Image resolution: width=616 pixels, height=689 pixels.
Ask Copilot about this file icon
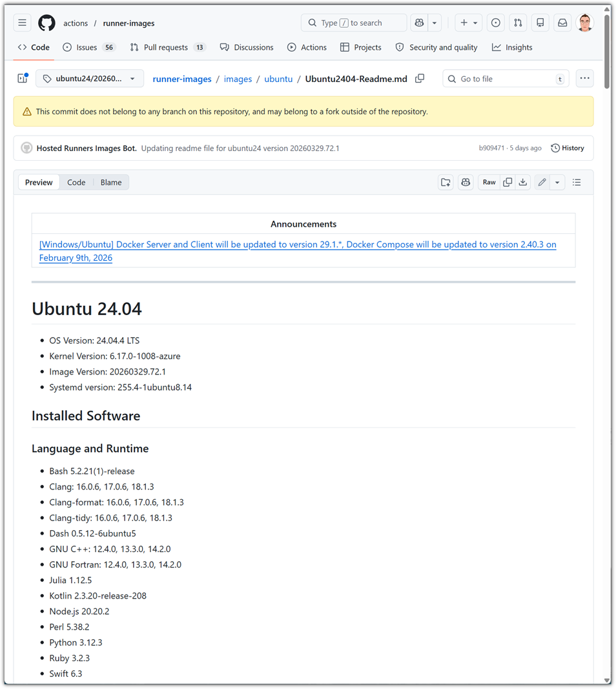click(466, 182)
